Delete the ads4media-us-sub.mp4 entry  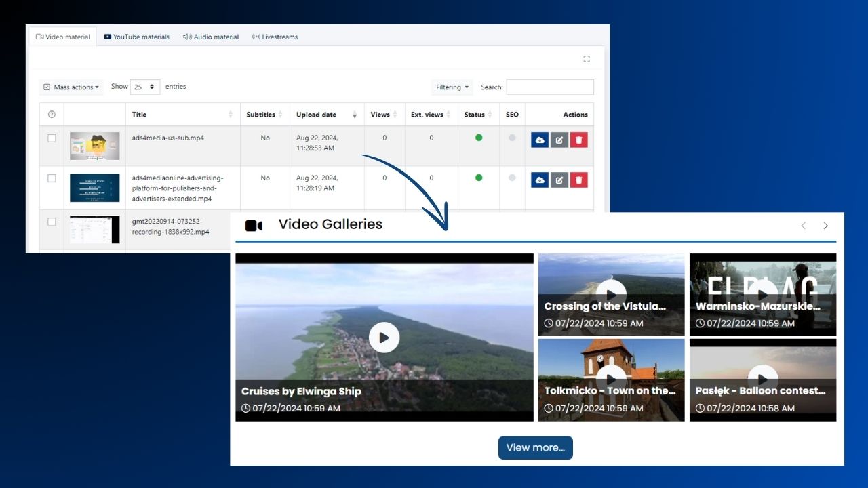(579, 140)
